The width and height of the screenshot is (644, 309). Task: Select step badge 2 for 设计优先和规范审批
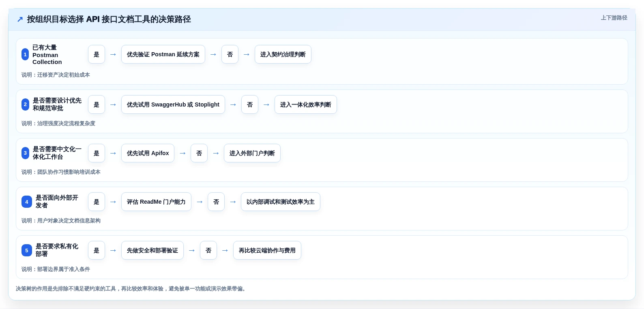(25, 104)
